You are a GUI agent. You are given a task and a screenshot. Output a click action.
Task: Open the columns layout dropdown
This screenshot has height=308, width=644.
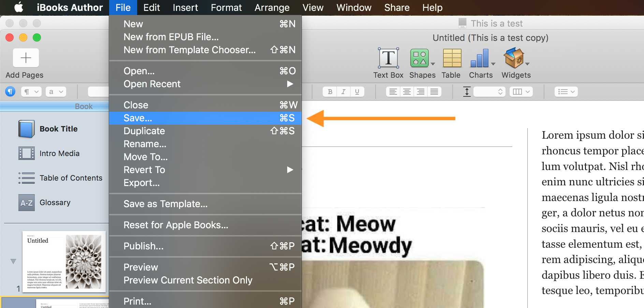pos(521,92)
